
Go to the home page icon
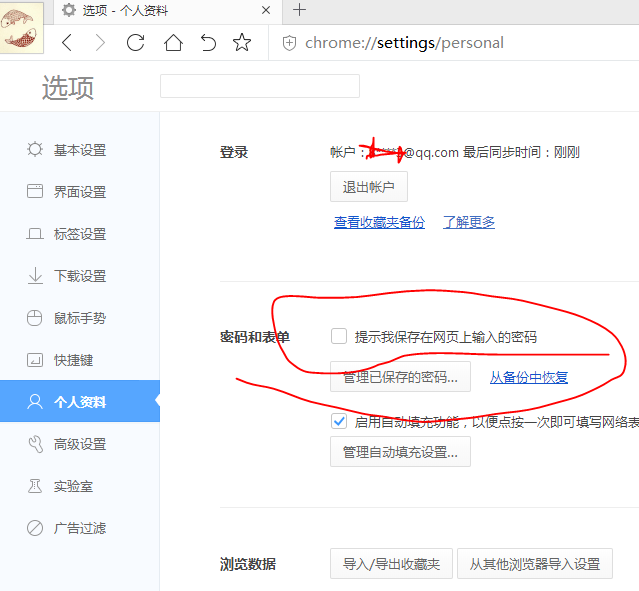(173, 42)
